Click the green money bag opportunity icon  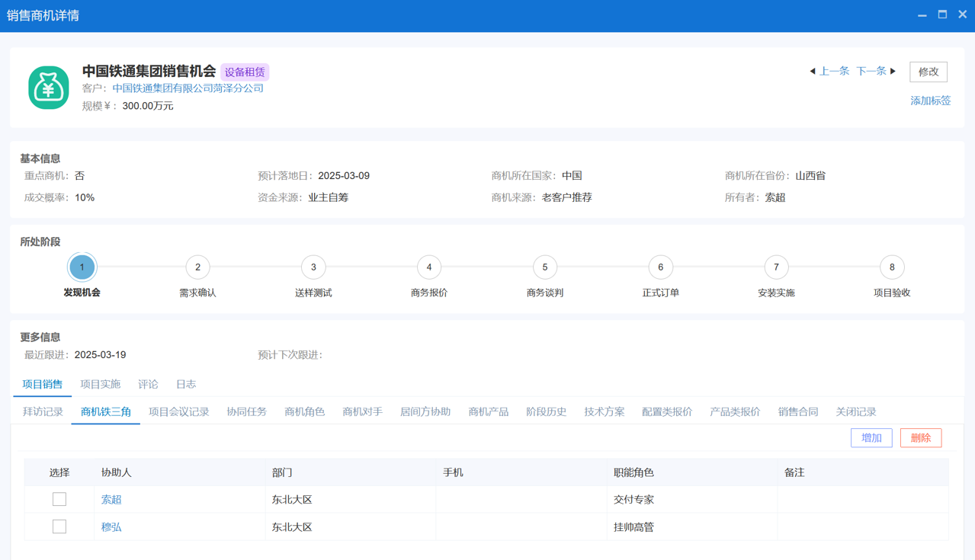(49, 88)
